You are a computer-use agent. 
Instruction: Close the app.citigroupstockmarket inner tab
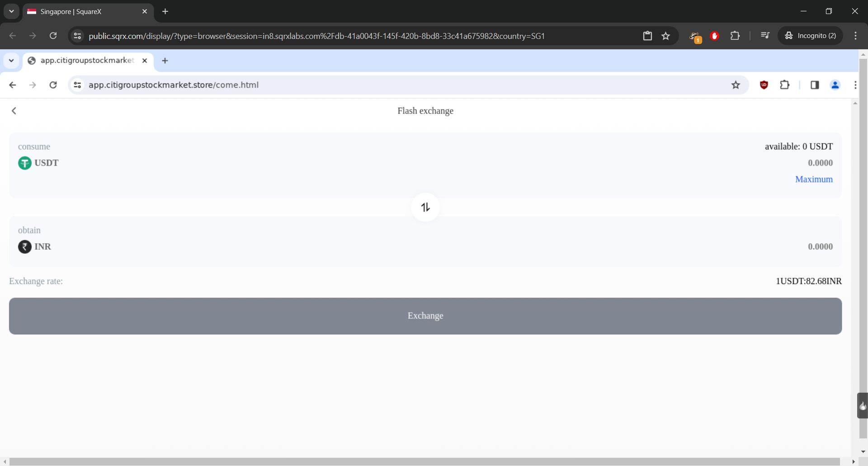(145, 61)
